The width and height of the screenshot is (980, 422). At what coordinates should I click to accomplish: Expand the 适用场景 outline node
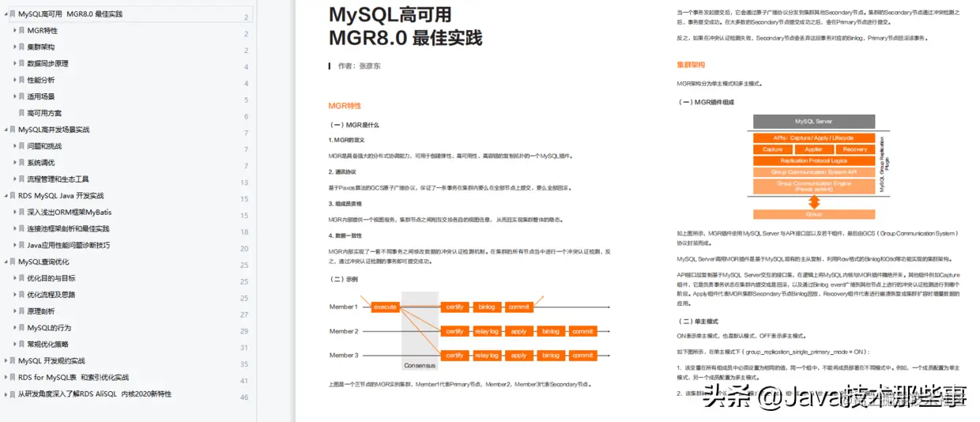pyautogui.click(x=14, y=97)
